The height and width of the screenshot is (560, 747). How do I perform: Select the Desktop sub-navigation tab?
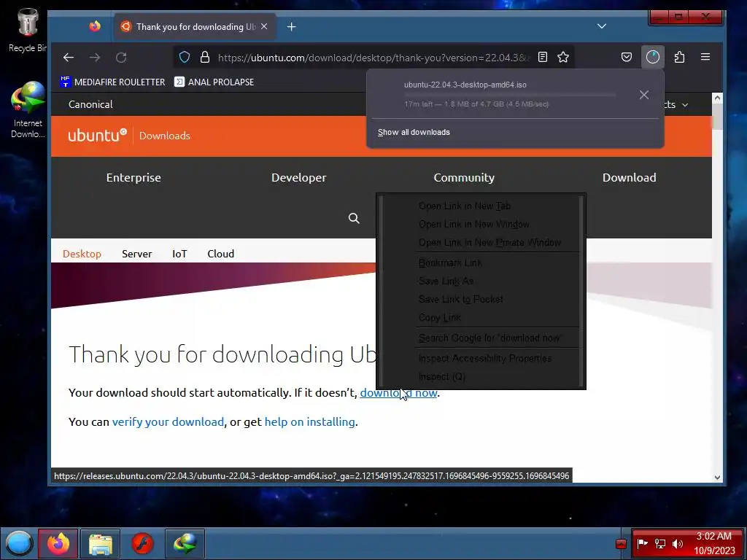tap(82, 254)
